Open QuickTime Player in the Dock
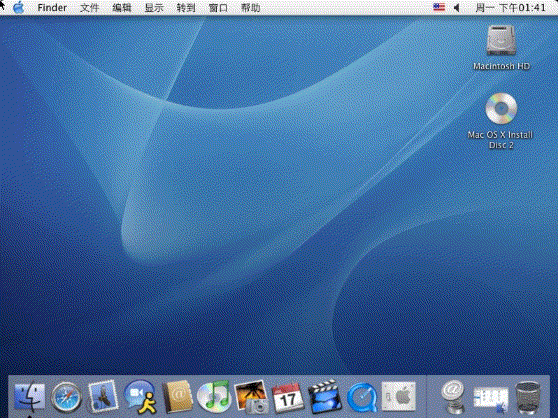This screenshot has width=558, height=418. click(x=362, y=397)
